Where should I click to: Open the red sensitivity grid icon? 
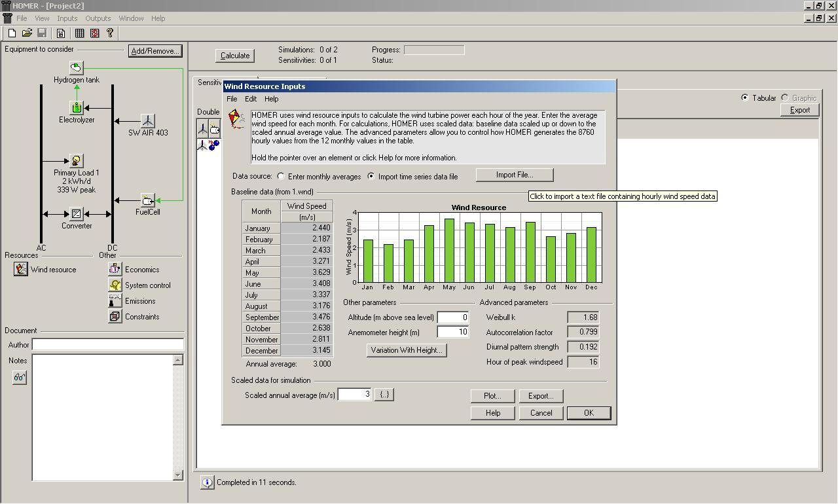pyautogui.click(x=95, y=33)
